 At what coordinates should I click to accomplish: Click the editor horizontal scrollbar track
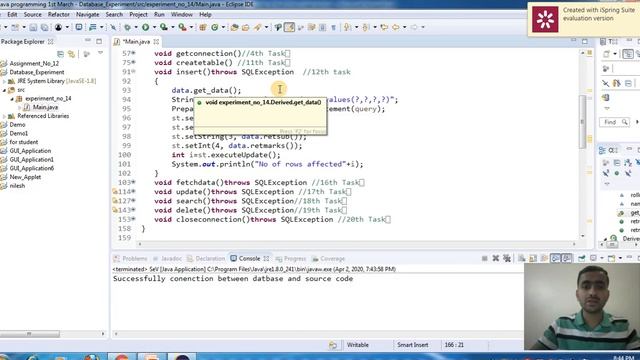(357, 244)
